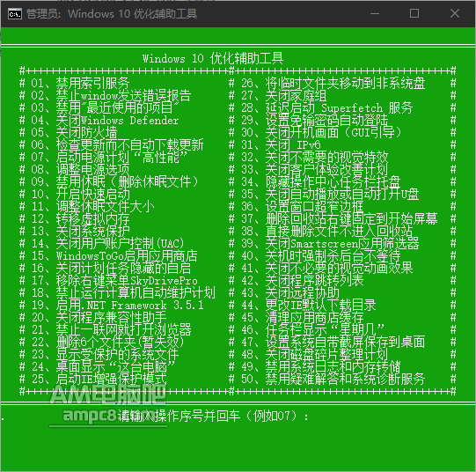
Task: Click option 14 关闭用户账户控制(UAC)
Action: [107, 244]
